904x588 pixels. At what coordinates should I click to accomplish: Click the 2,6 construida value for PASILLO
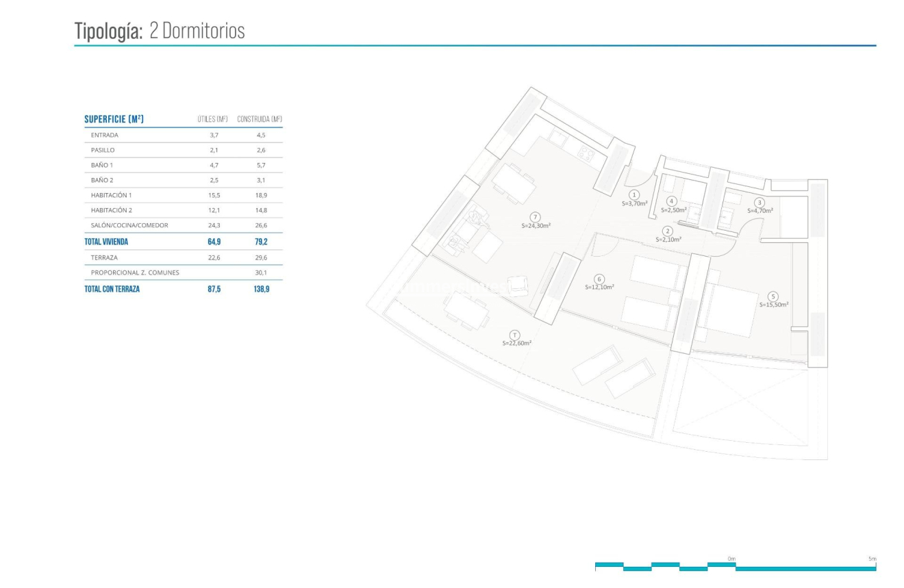261,150
